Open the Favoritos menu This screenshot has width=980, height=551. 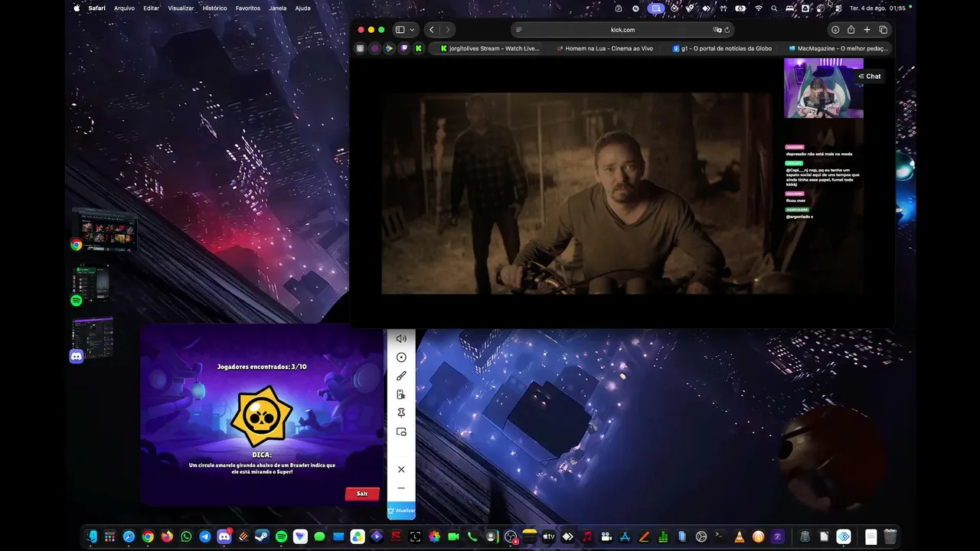(247, 8)
